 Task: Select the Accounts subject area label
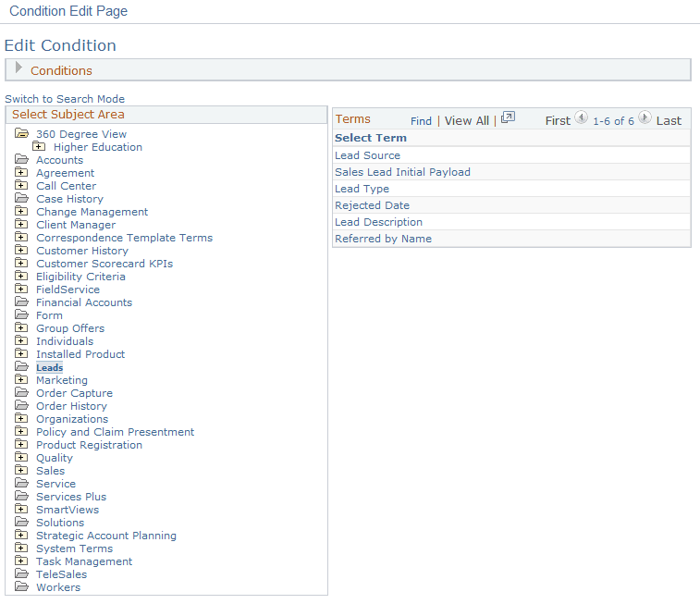coord(60,160)
